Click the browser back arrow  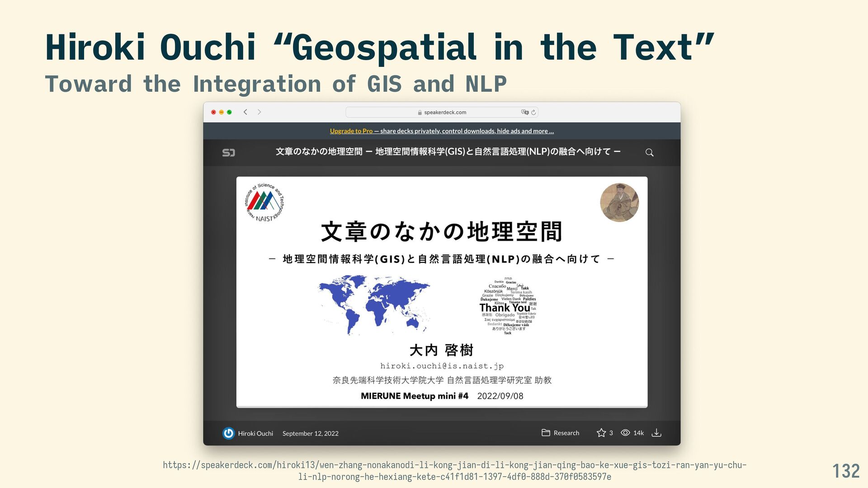click(x=245, y=112)
